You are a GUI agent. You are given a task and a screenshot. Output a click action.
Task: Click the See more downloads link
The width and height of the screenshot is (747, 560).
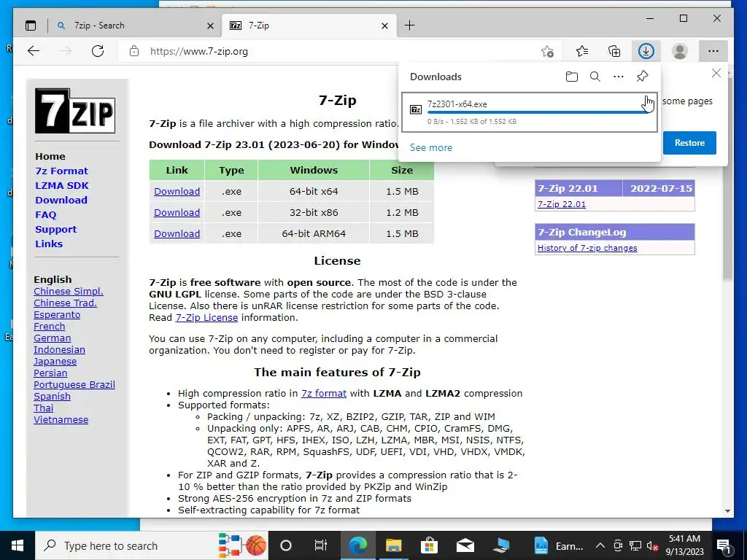(430, 147)
